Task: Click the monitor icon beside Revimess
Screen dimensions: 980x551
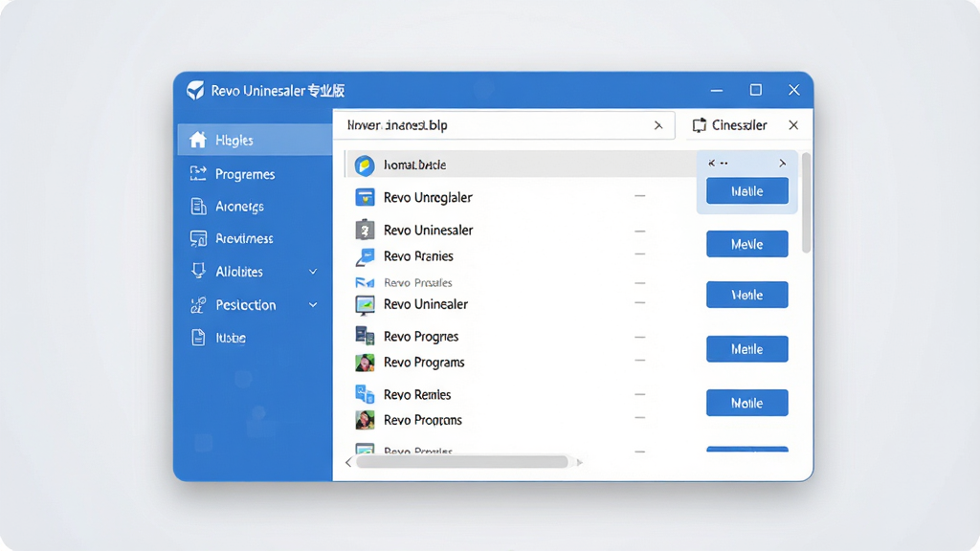Action: point(198,238)
